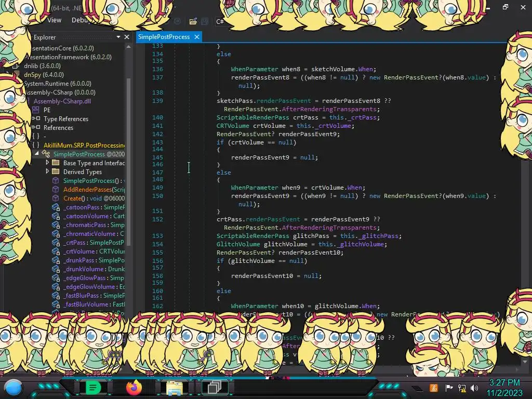Click the 3:27 PM system clock
Viewport: 532px width, 399px height.
click(504, 383)
